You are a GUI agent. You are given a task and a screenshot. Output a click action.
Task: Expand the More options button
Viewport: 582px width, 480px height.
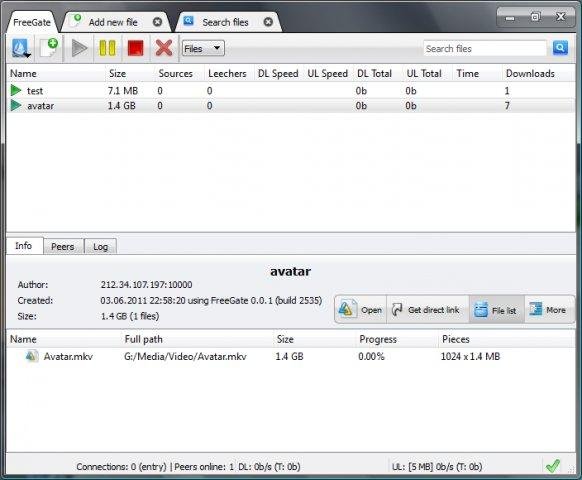pyautogui.click(x=548, y=310)
